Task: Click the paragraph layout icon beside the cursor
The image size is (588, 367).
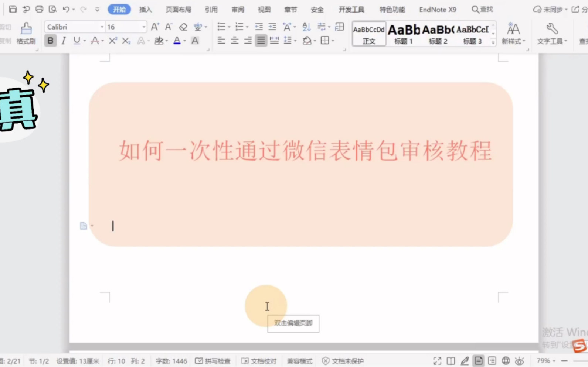Action: 84,226
